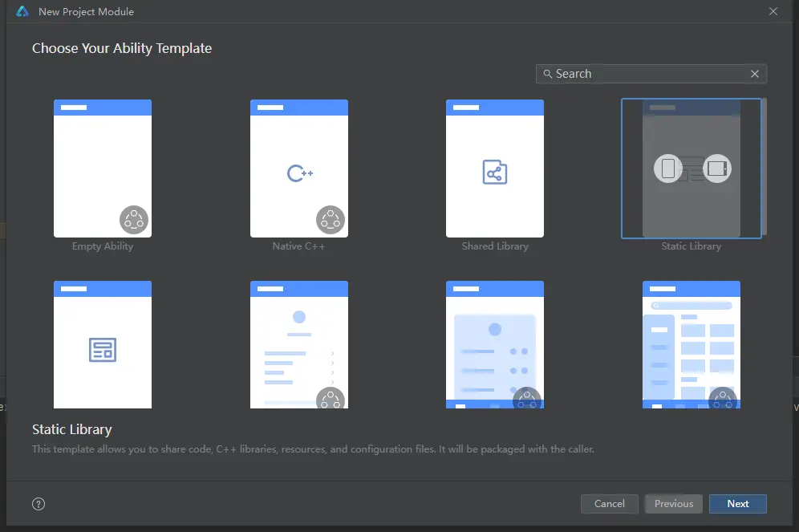Select the Empty Ability template
Screen dimensions: 799x532
tap(103, 169)
